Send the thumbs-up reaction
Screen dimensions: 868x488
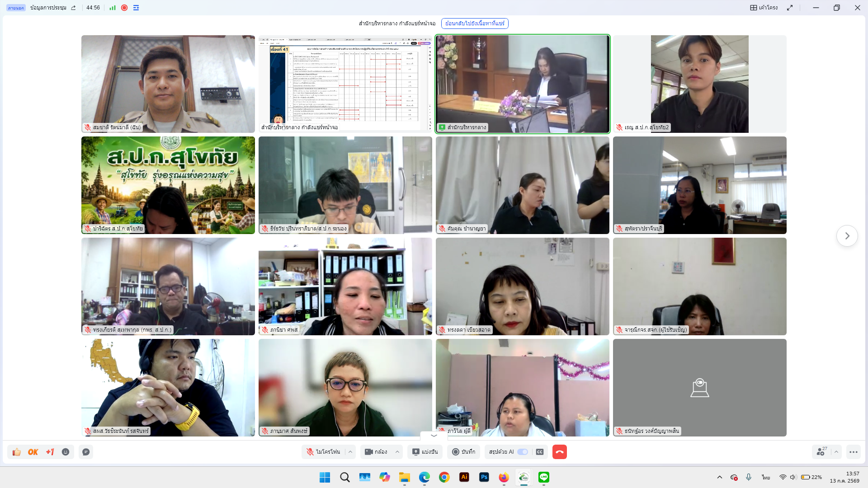pos(17,452)
